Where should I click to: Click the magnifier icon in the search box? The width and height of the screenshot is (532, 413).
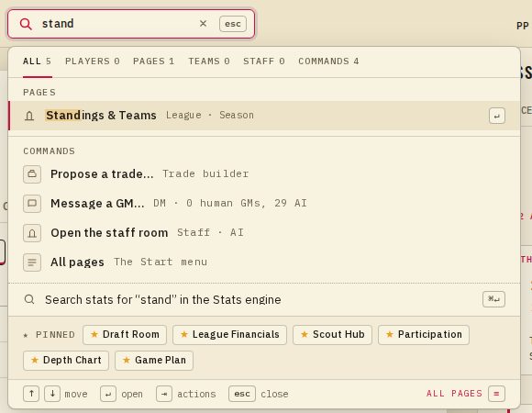26,24
